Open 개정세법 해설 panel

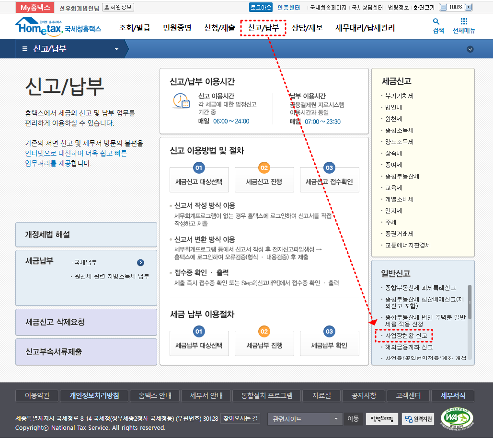(x=86, y=235)
